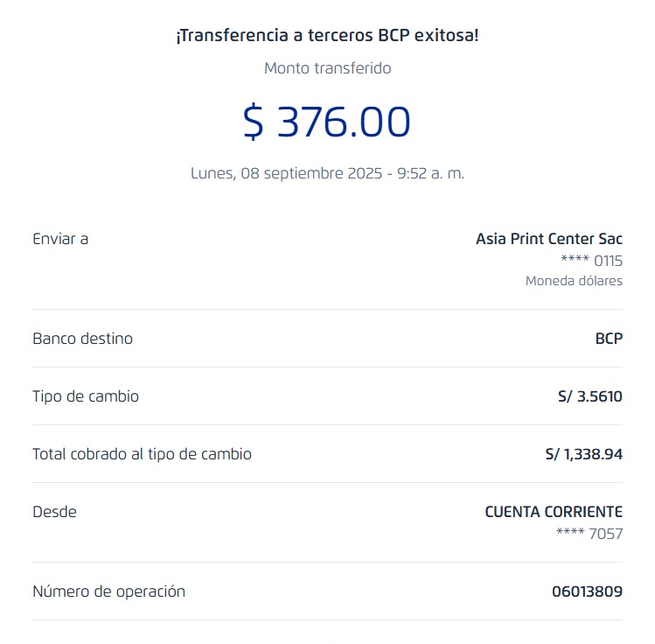Click the successful transfer title heading

tap(327, 37)
